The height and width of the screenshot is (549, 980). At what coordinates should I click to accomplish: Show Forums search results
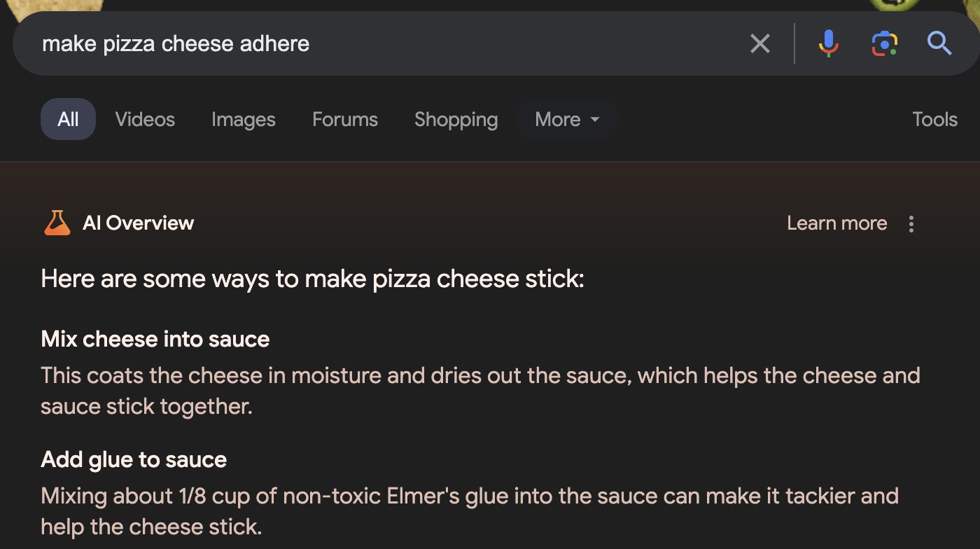pos(345,120)
